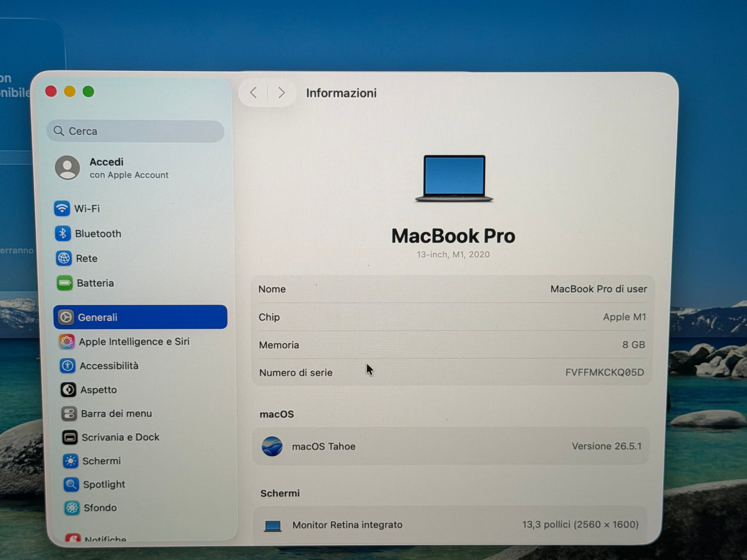The width and height of the screenshot is (747, 560).
Task: Click the Chip value 'Apple M1'
Action: [x=624, y=317]
